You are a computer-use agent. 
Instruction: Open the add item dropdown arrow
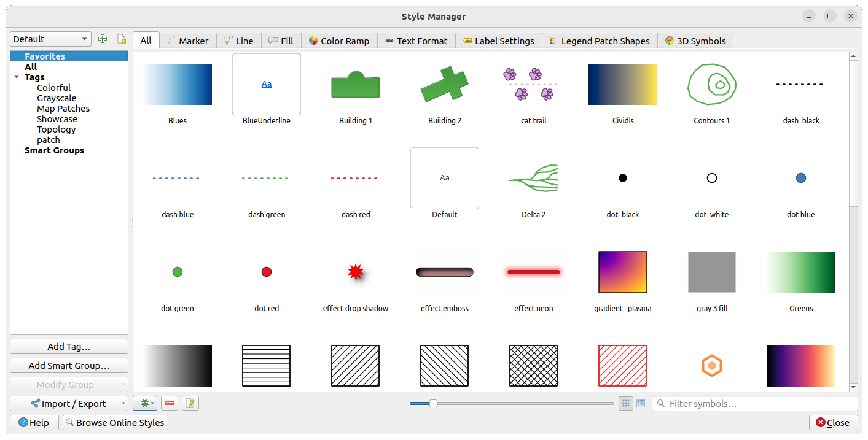[152, 403]
